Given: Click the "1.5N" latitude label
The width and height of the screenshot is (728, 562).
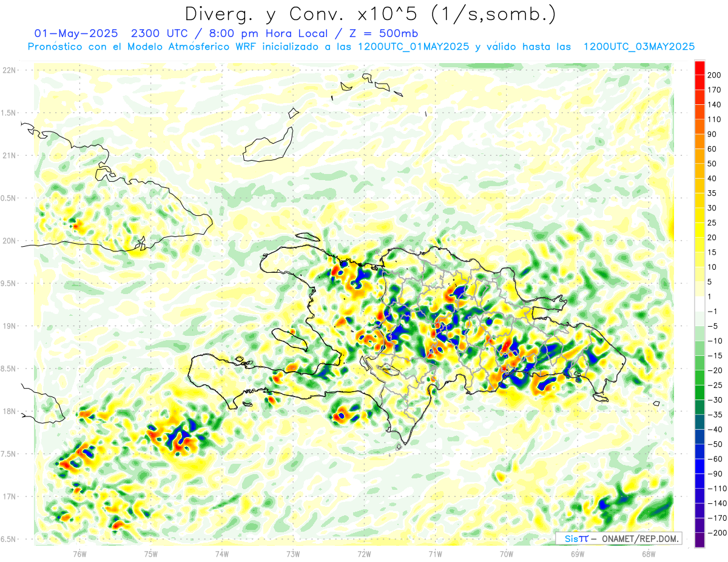Looking at the screenshot, I should pos(8,113).
